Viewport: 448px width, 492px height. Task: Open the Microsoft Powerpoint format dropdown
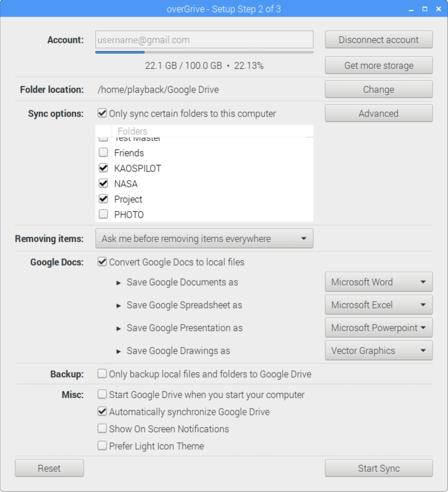pyautogui.click(x=378, y=328)
